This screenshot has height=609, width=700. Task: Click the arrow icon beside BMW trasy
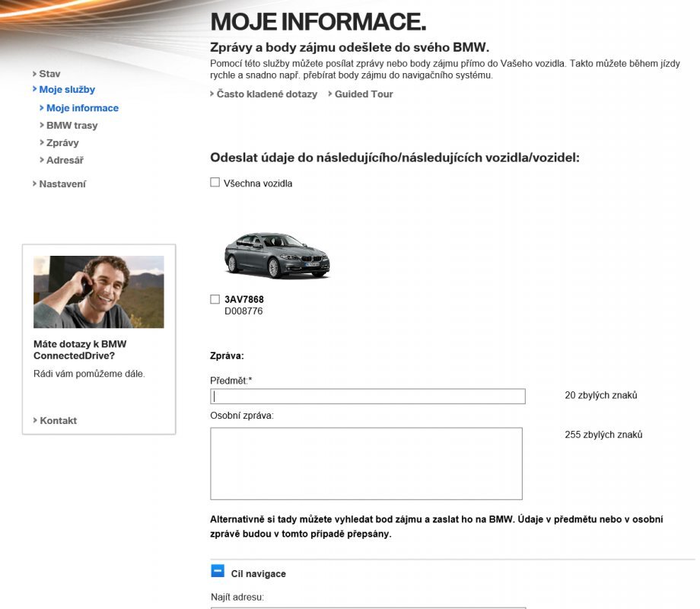pyautogui.click(x=41, y=125)
